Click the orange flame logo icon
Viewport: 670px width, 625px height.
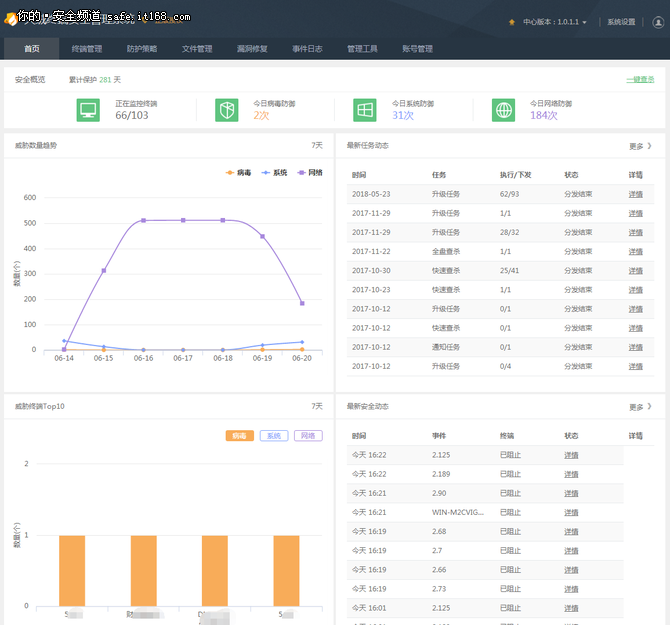[10, 18]
